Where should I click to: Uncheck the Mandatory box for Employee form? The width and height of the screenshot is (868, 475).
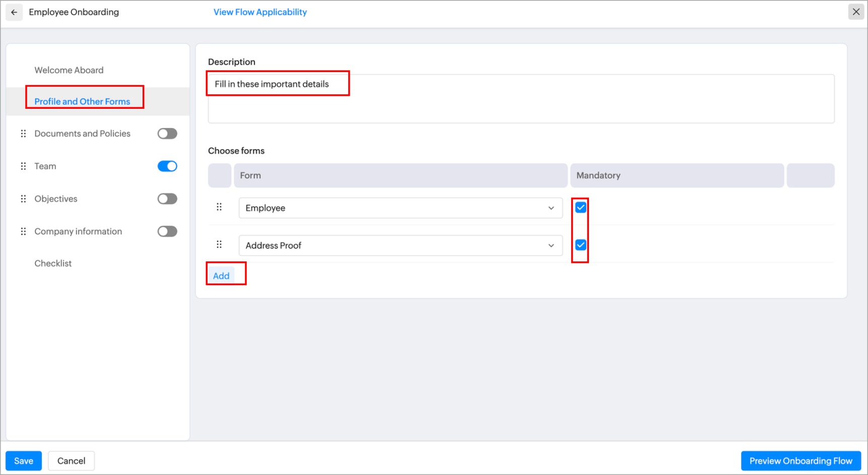[x=581, y=208]
